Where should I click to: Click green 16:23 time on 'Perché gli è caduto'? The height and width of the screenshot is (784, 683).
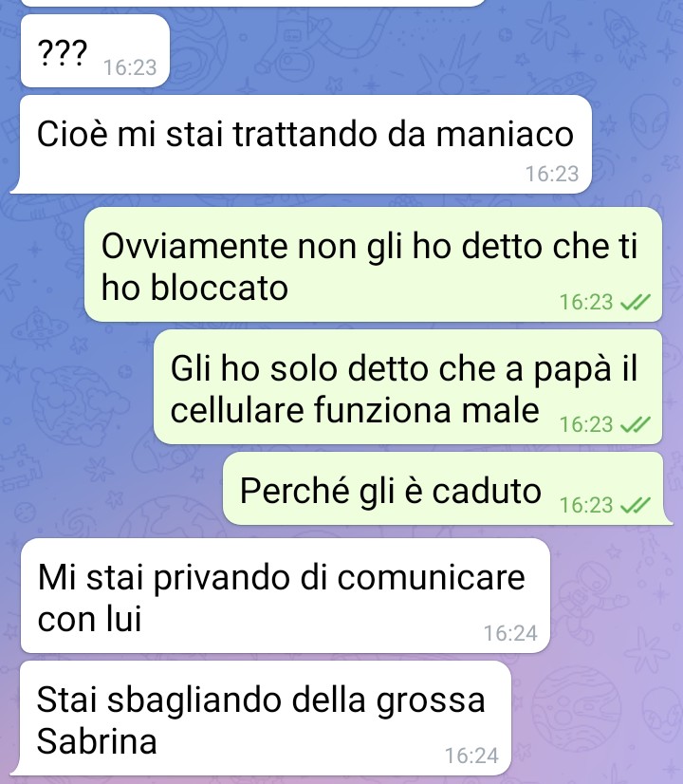[585, 505]
